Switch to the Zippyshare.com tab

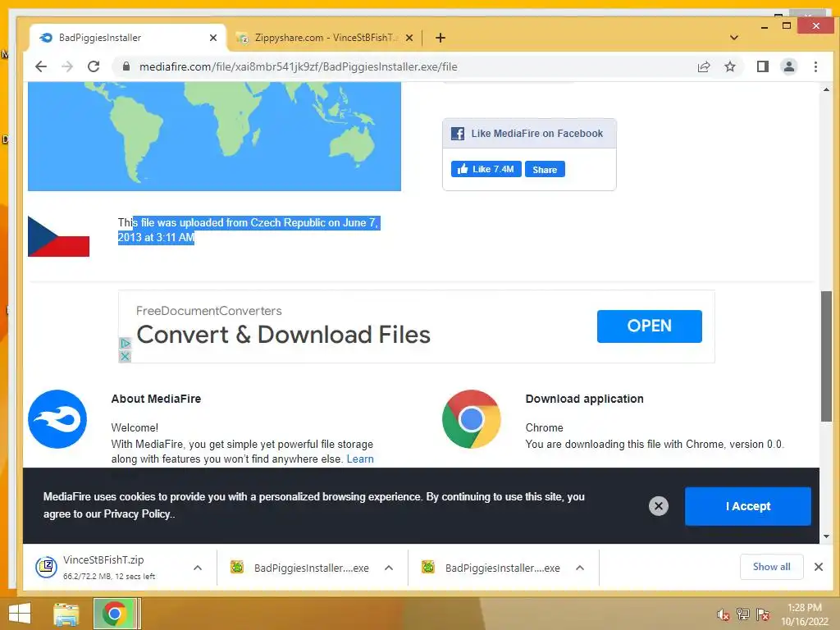click(x=326, y=38)
